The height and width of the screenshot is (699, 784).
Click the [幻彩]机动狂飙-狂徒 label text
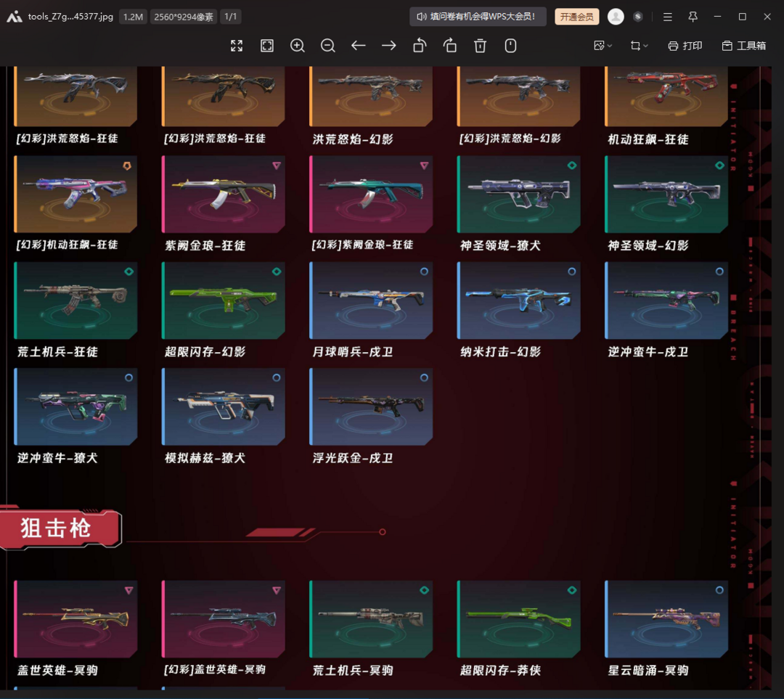click(x=67, y=245)
